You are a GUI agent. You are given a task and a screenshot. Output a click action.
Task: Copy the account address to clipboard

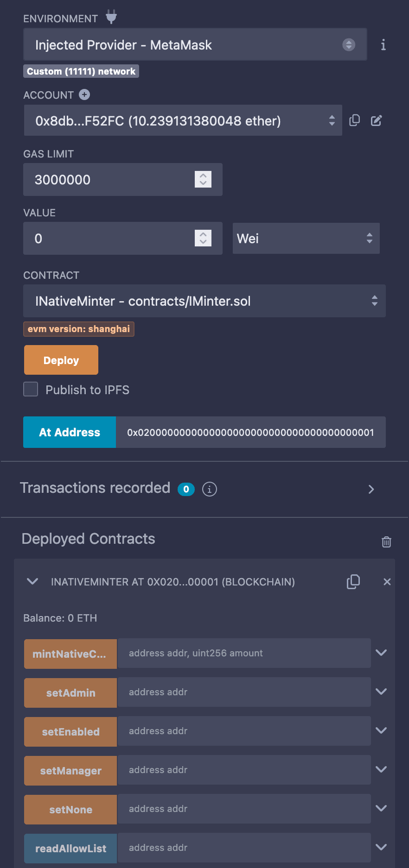354,120
